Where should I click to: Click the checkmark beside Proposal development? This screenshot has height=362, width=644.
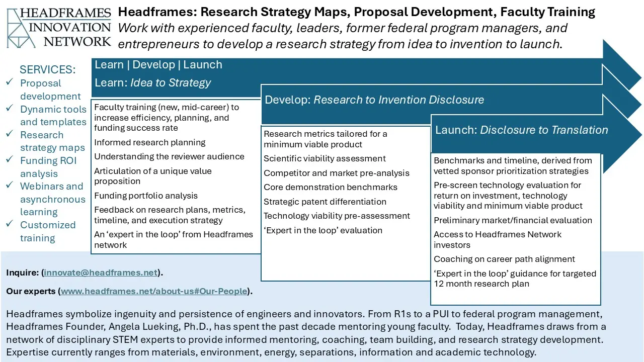click(10, 82)
